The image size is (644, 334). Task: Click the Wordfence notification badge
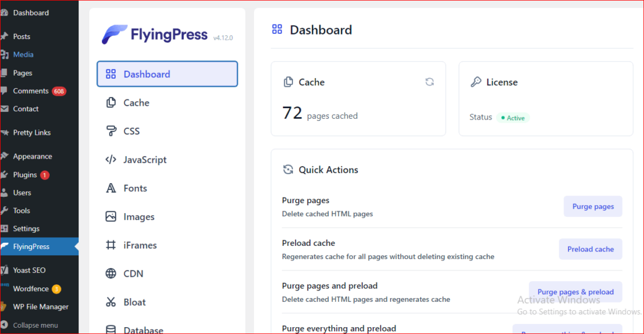[56, 289]
